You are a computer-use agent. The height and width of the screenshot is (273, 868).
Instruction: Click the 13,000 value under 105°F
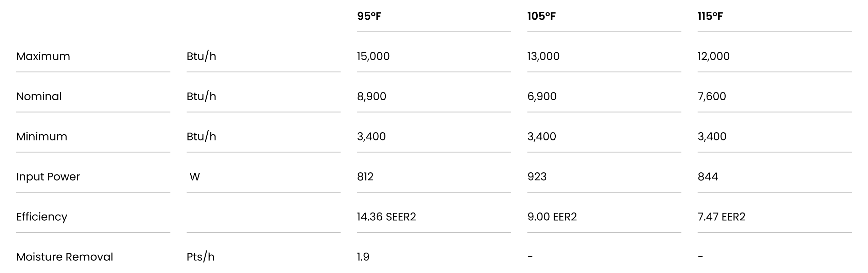pos(543,56)
